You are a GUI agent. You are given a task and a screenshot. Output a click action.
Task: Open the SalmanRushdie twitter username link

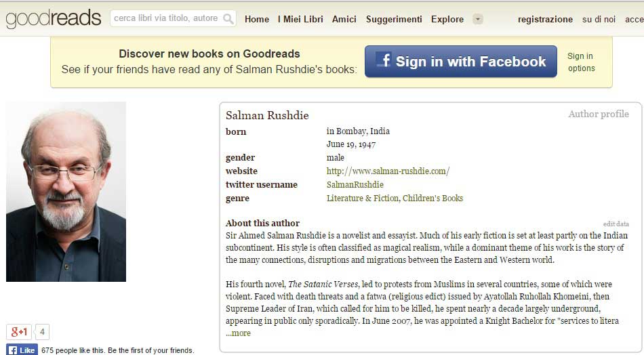(355, 185)
